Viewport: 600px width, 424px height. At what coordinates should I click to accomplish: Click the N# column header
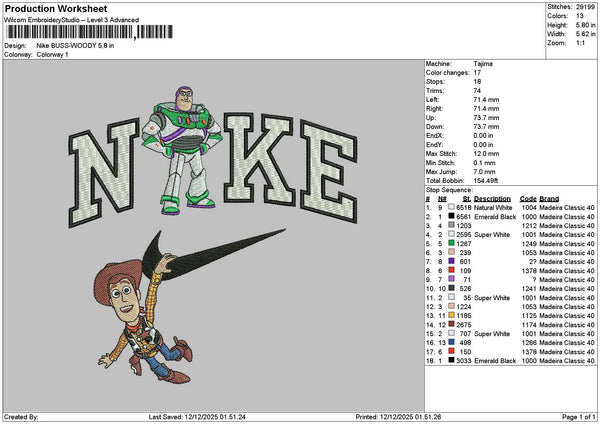442,199
